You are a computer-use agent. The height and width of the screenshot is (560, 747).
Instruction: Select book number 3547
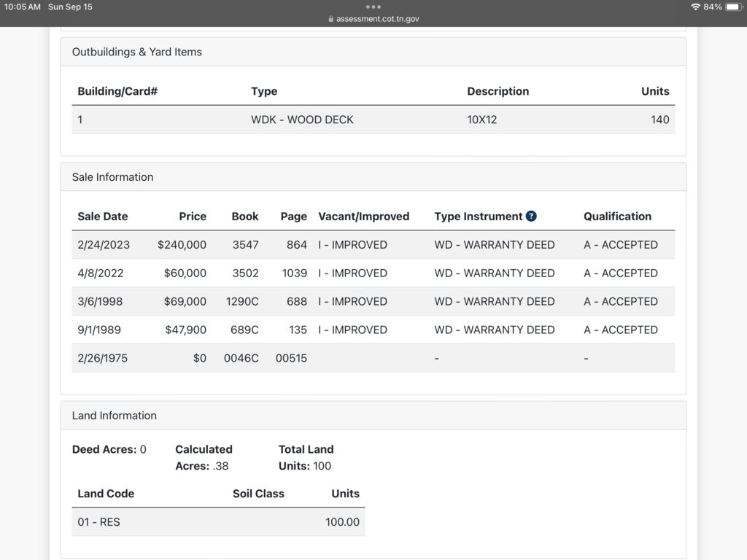(x=245, y=245)
